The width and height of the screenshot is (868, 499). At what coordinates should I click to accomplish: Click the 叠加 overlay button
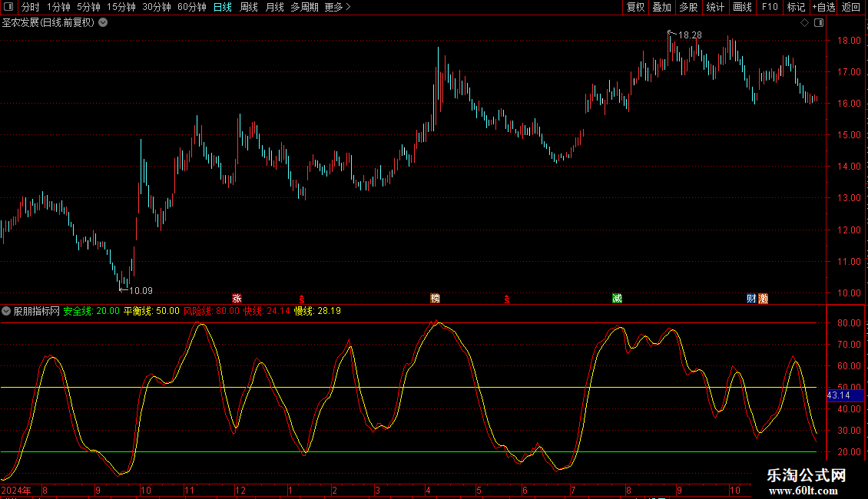(x=661, y=7)
